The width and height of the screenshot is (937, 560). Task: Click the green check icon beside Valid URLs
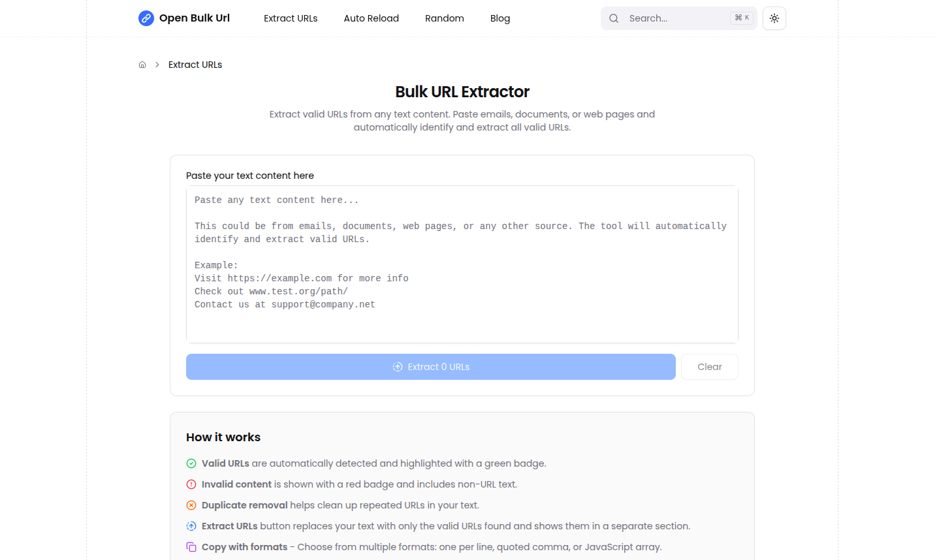(x=191, y=463)
